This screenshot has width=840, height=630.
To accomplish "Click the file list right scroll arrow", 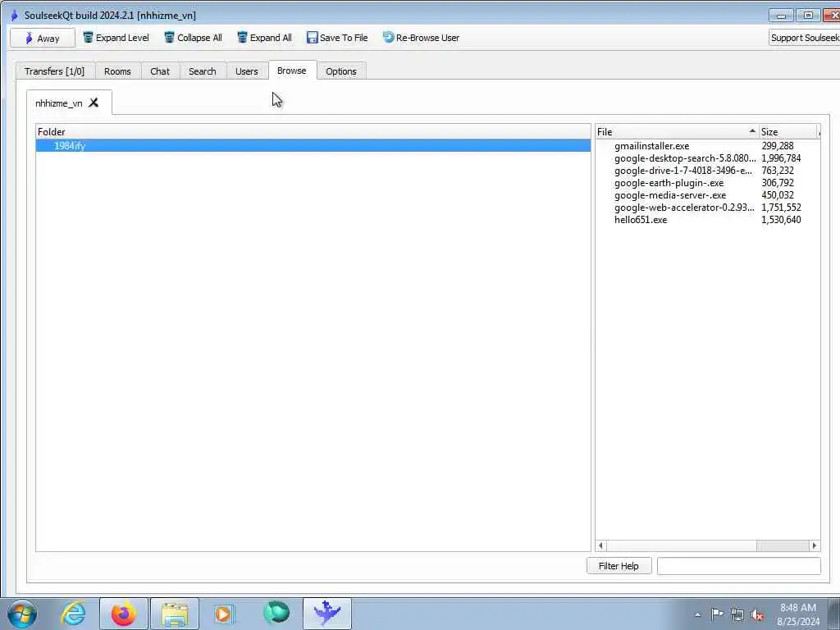I will pyautogui.click(x=815, y=546).
